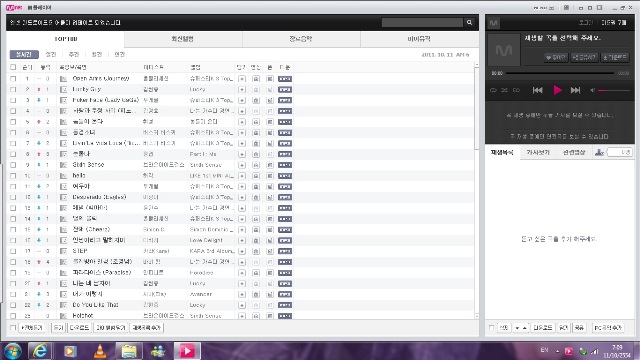Toggle the shuffle icon in player
640x360 pixels.
[x=504, y=90]
